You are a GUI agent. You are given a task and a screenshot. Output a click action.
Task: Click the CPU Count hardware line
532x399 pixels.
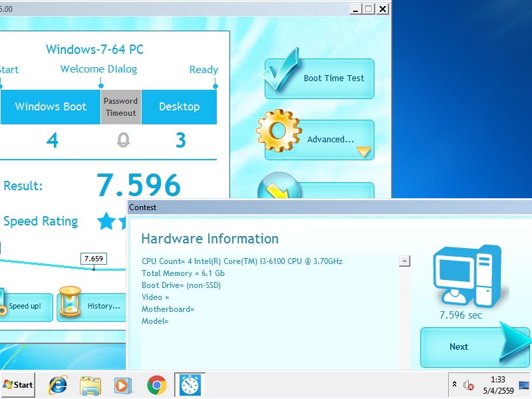(242, 261)
